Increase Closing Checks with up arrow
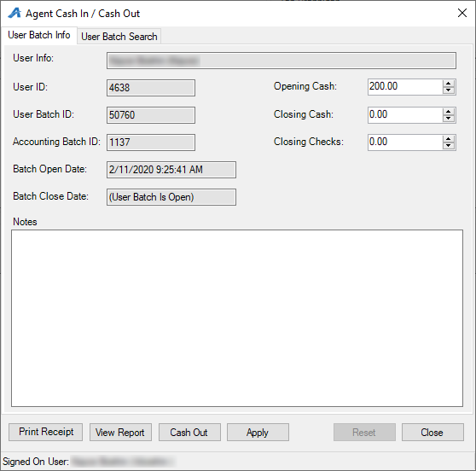This screenshot has height=471, width=476. pos(449,139)
